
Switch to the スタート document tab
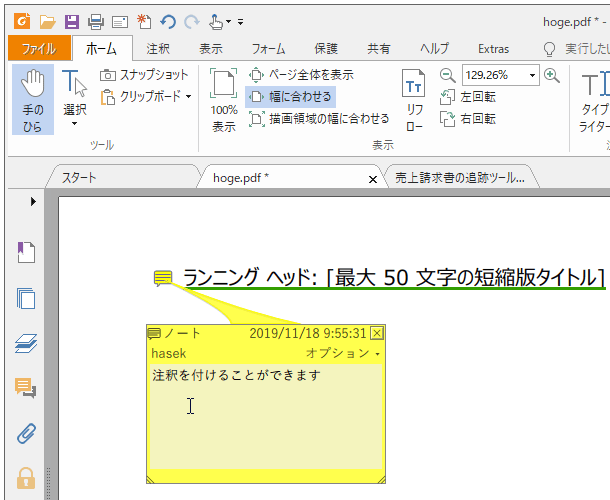(x=122, y=178)
